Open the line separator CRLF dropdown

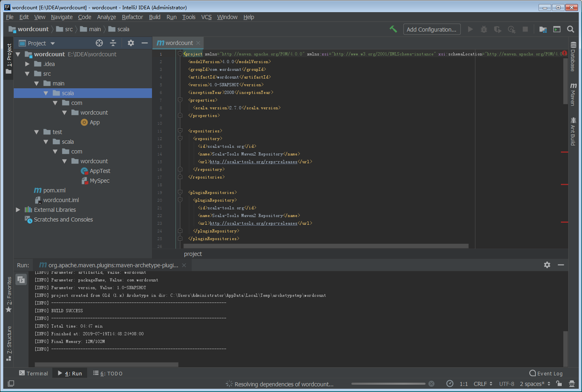(483, 384)
